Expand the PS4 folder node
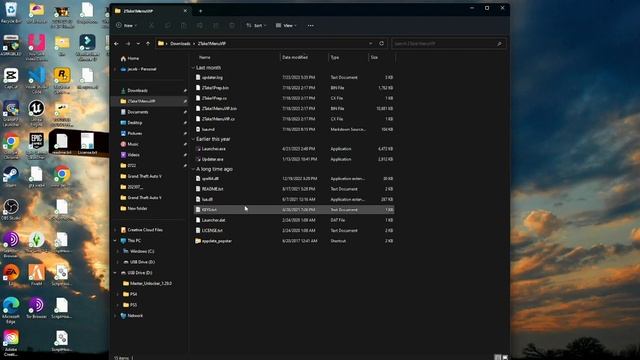 click(118, 294)
